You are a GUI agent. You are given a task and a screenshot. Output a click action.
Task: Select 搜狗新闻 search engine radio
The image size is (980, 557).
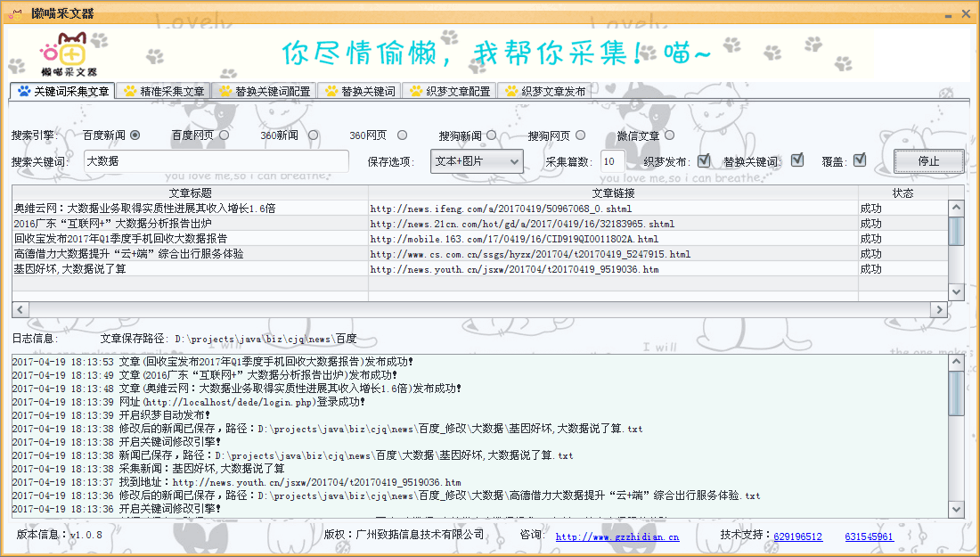pyautogui.click(x=491, y=135)
